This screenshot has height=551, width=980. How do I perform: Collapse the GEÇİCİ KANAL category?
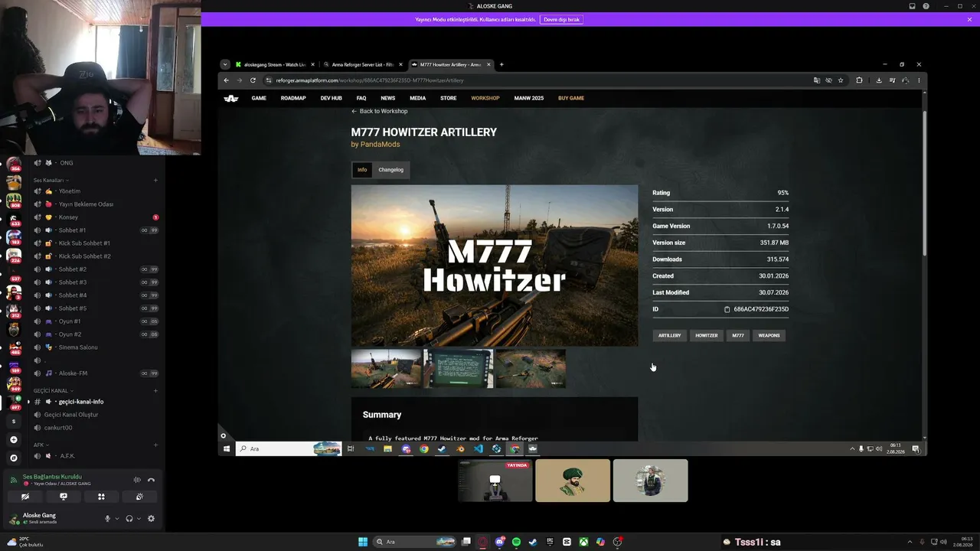(52, 391)
